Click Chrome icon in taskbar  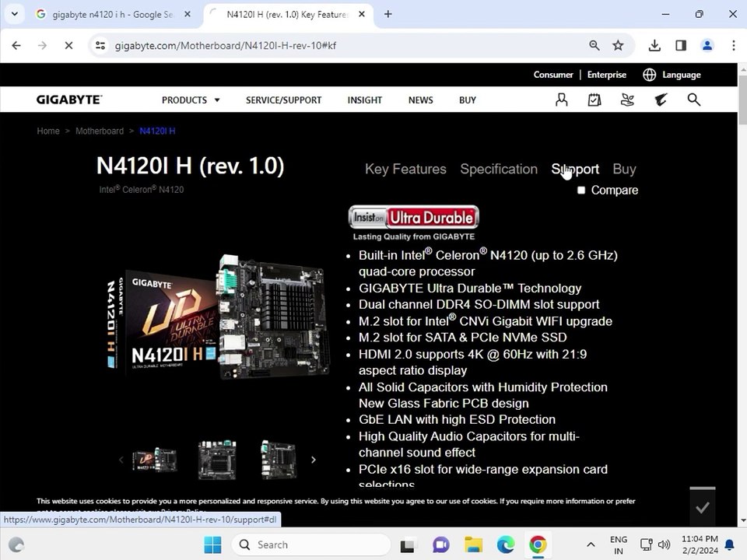[x=538, y=544]
